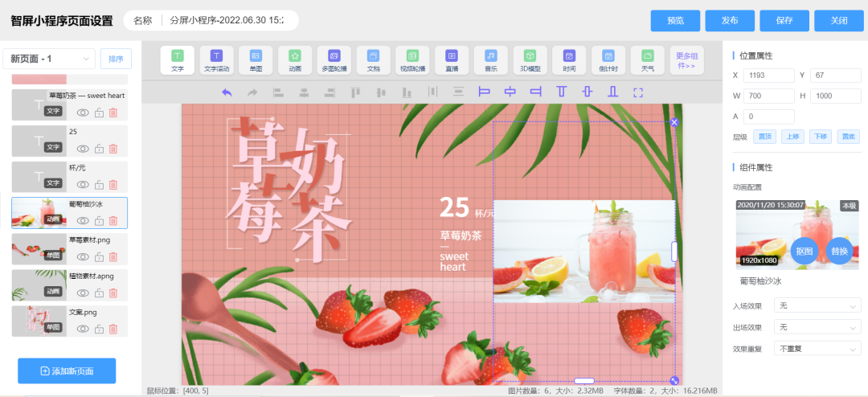Remove selected component via purple X handle
868x397 pixels.
674,122
